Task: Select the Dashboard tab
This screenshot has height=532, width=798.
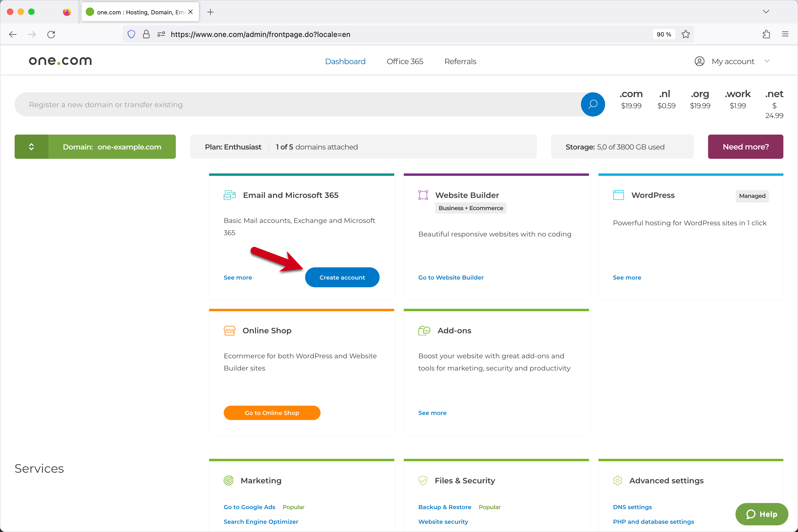Action: coord(346,61)
